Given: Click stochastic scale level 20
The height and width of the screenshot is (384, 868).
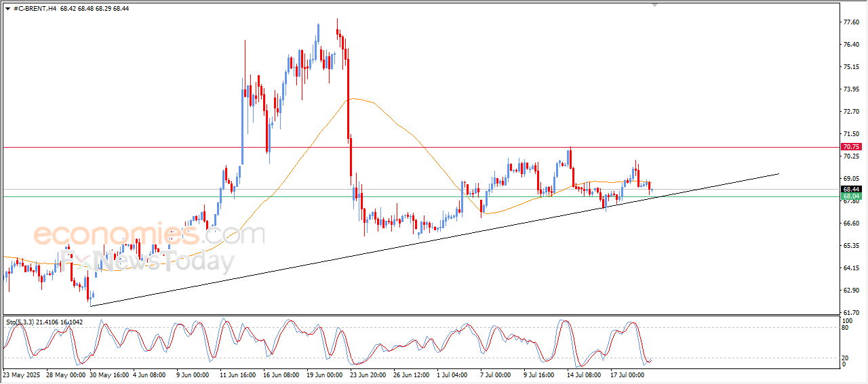Looking at the screenshot, I should (846, 358).
